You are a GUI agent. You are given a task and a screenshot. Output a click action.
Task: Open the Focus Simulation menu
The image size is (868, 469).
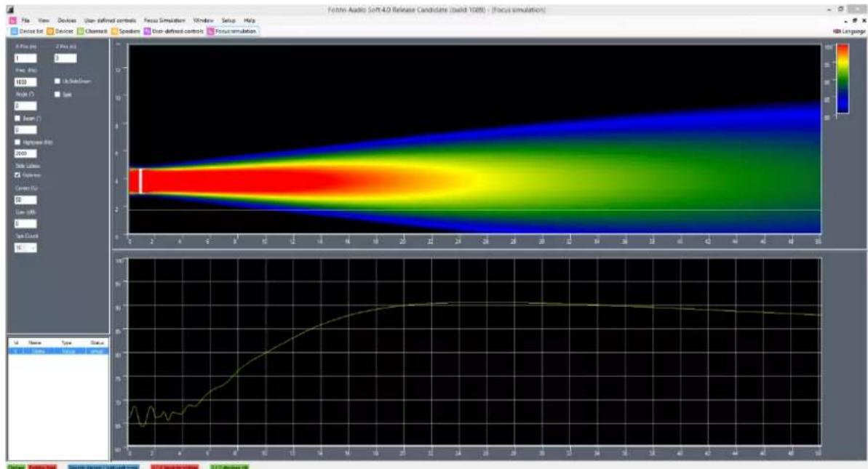pyautogui.click(x=164, y=20)
